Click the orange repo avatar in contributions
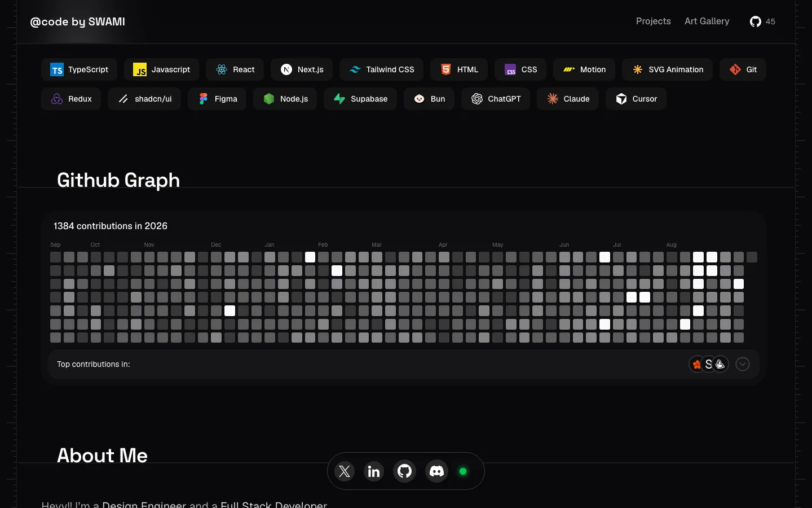Screen dimensions: 812x508 [697, 364]
